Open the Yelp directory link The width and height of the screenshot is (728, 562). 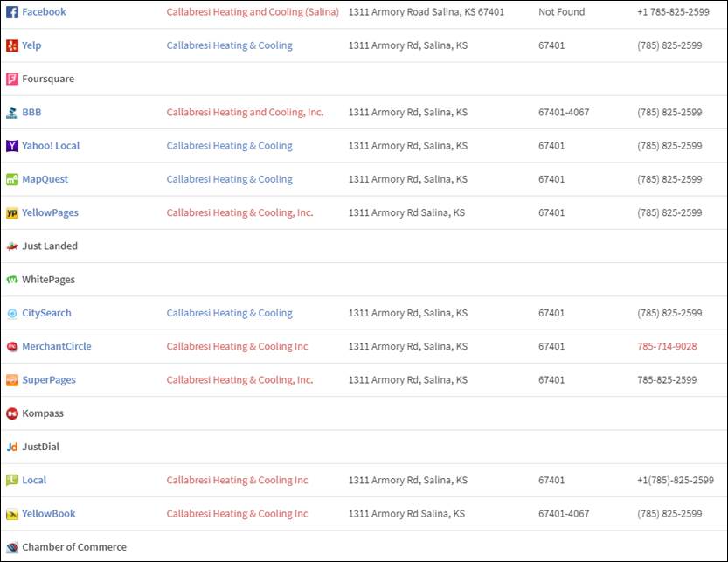tap(31, 45)
